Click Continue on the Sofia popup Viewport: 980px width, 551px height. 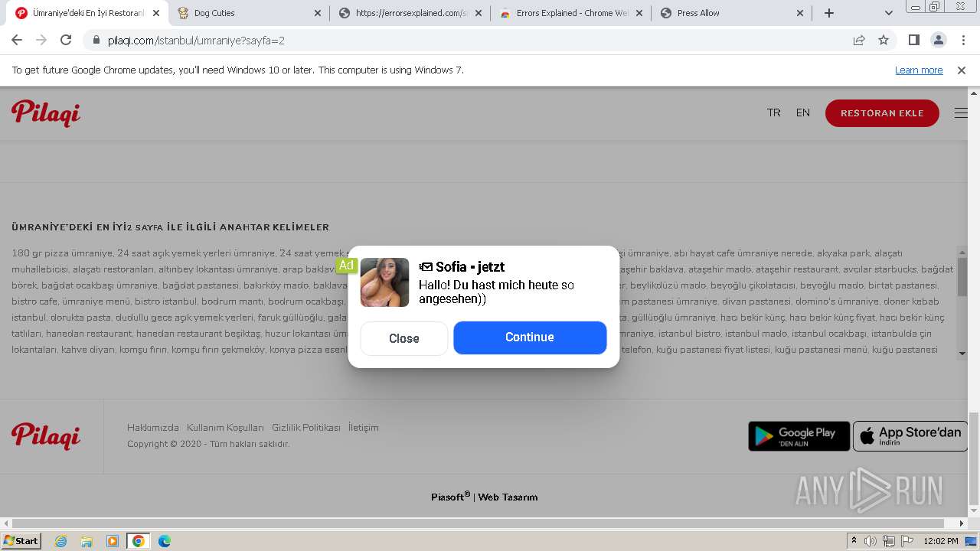click(530, 337)
